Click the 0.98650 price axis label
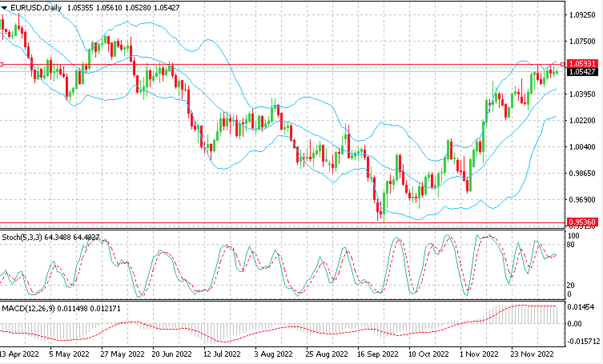 (582, 173)
